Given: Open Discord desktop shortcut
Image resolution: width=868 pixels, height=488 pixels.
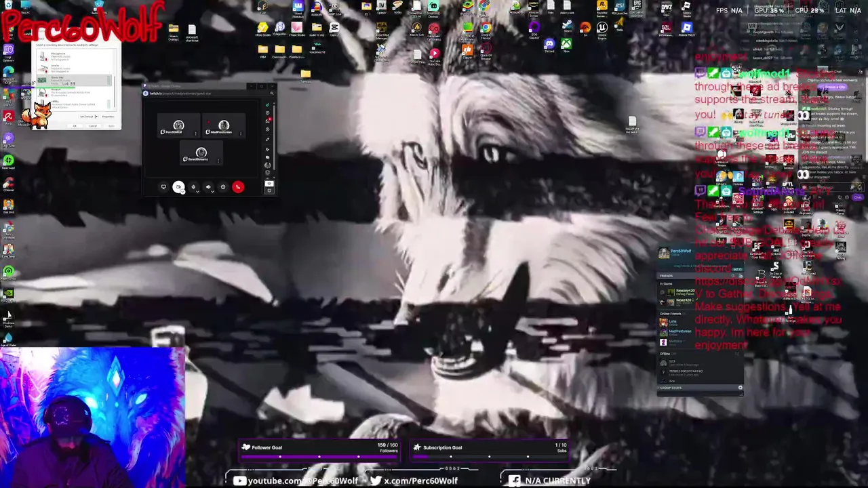Looking at the screenshot, I should click(x=549, y=45).
